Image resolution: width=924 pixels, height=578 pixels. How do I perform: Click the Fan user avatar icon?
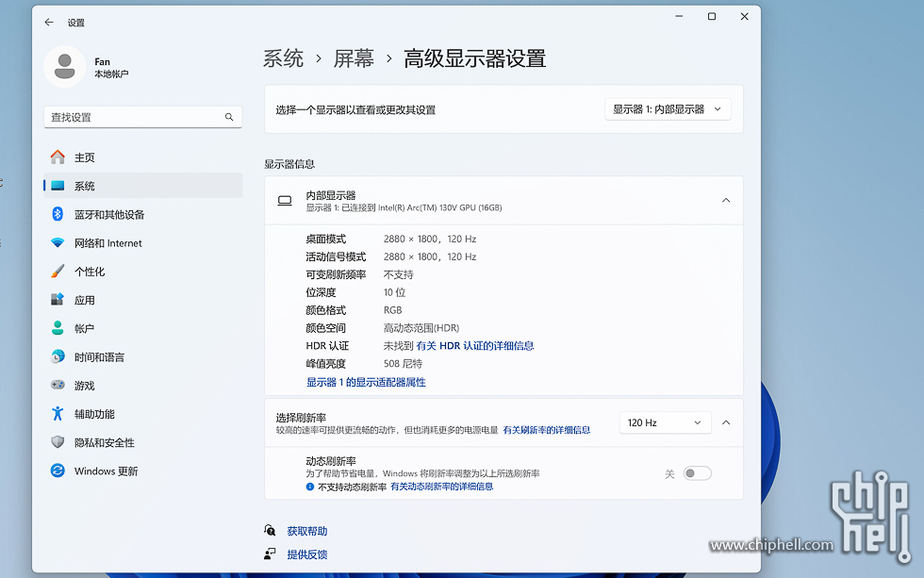tap(65, 67)
